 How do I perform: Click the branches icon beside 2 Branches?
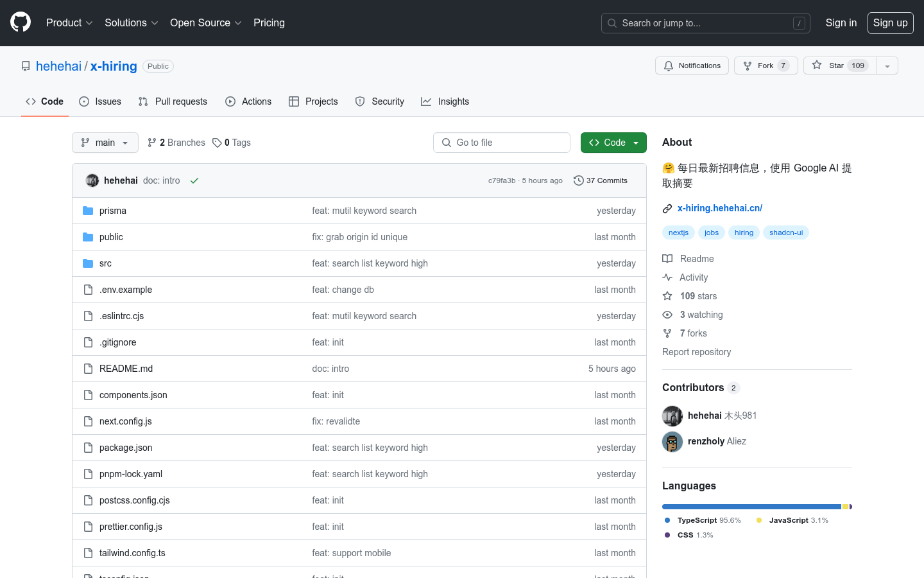click(152, 143)
